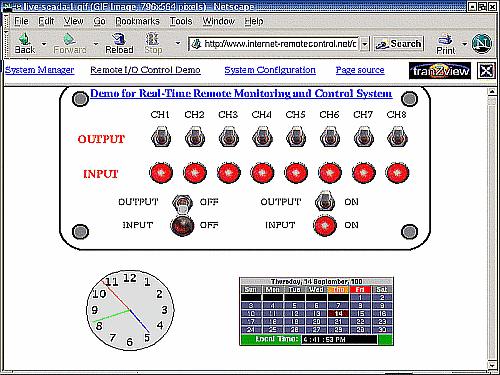Screen dimensions: 500x375
Task: Click the Print toolbar icon
Action: click(446, 44)
